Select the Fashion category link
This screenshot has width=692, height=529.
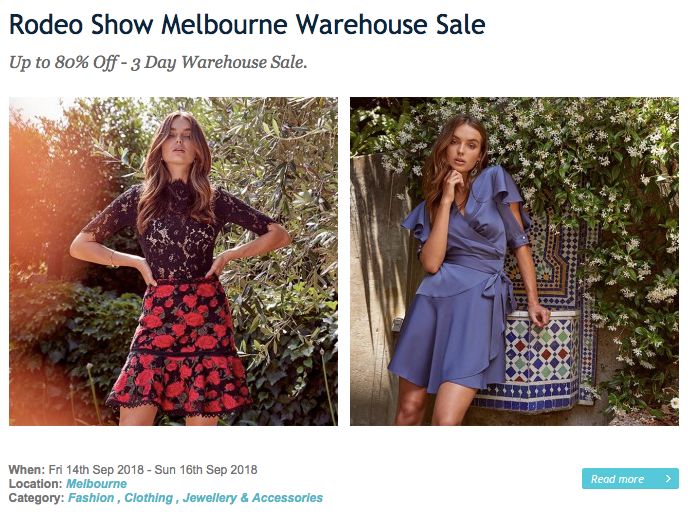pyautogui.click(x=91, y=498)
